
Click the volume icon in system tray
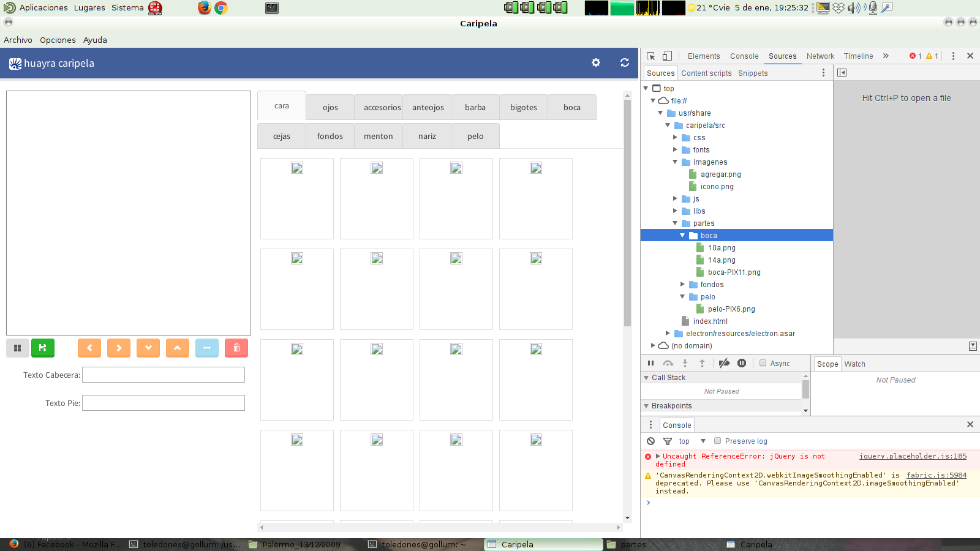(x=854, y=7)
